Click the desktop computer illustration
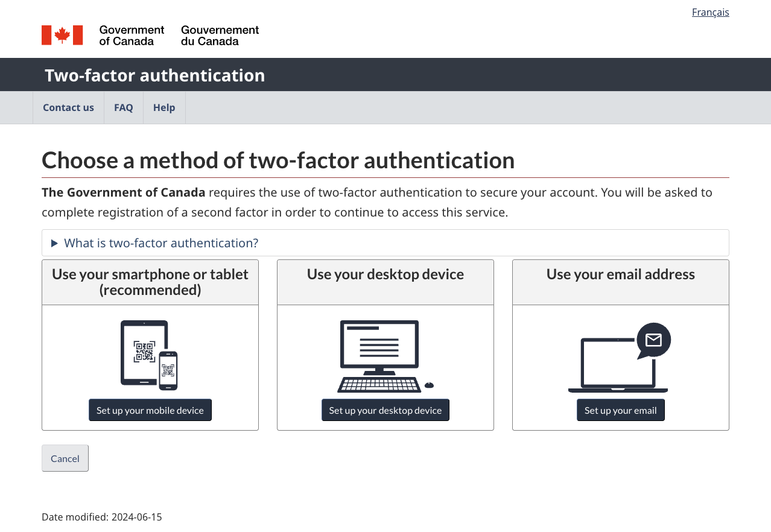771x532 pixels. click(380, 355)
